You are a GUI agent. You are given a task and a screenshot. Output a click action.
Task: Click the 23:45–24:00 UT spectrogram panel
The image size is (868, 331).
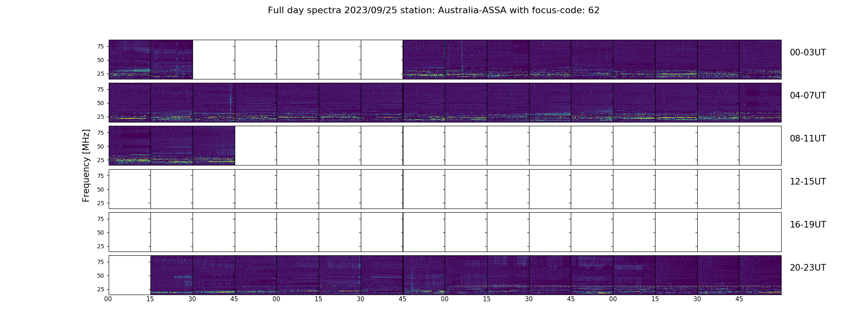761,275
